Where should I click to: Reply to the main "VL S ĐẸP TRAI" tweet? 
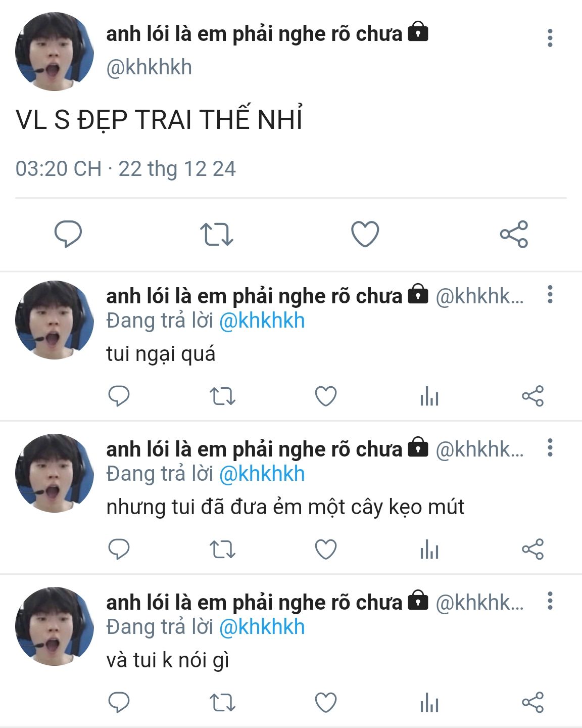[x=68, y=234]
